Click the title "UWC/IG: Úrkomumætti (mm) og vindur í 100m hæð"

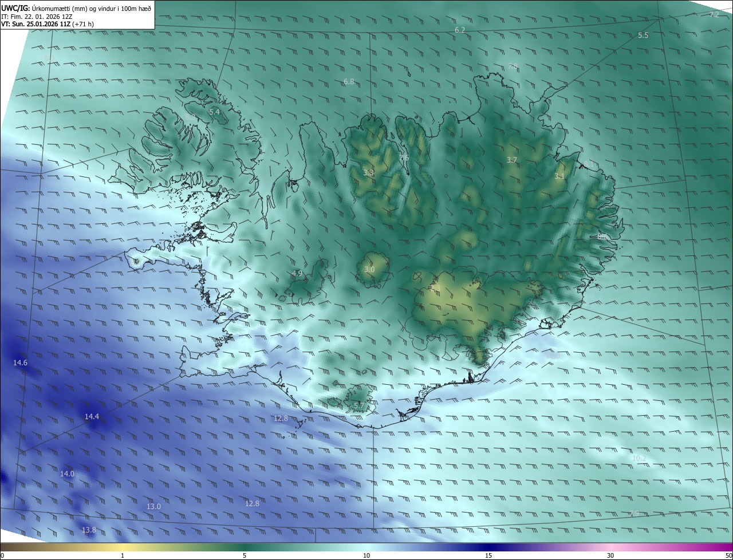pos(76,8)
